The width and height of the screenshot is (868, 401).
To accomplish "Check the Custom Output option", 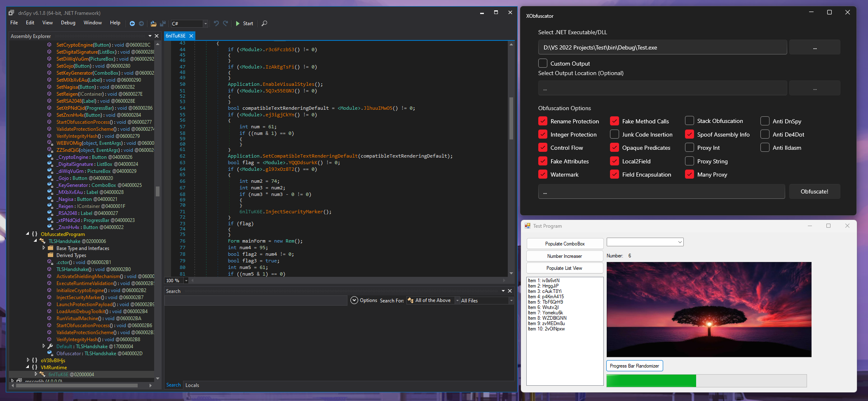I will (x=543, y=63).
